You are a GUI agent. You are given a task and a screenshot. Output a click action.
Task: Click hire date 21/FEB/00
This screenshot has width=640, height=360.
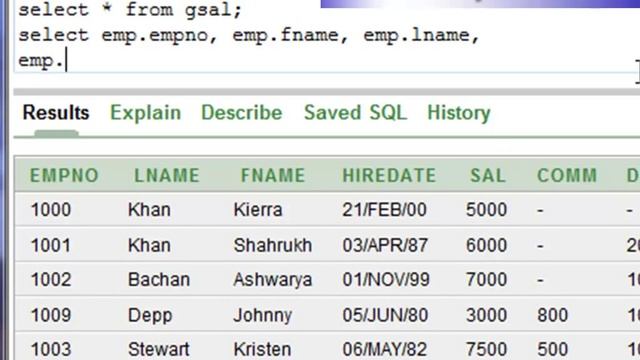(384, 210)
